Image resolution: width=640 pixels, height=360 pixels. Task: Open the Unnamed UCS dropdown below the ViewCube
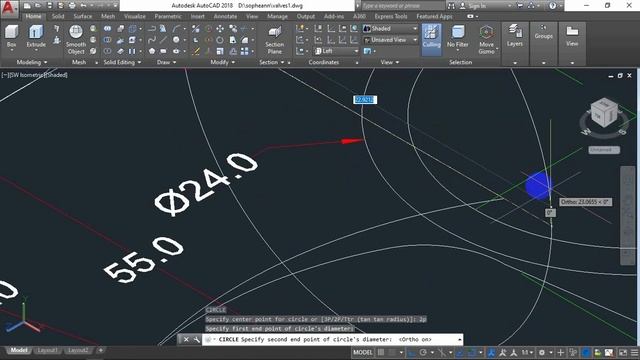point(604,150)
